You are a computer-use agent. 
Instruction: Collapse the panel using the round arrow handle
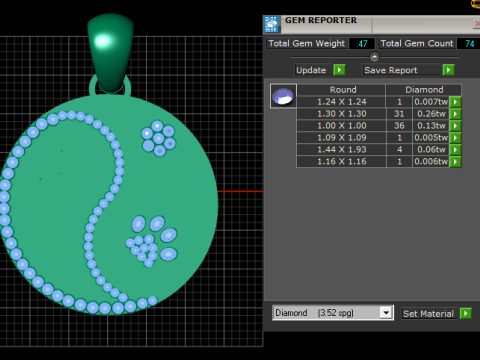pos(374,57)
